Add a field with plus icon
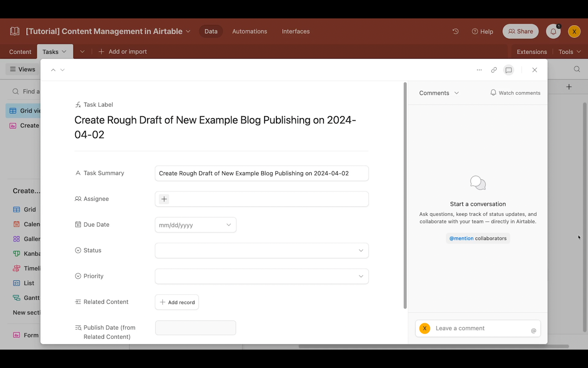This screenshot has width=588, height=368. click(x=569, y=87)
